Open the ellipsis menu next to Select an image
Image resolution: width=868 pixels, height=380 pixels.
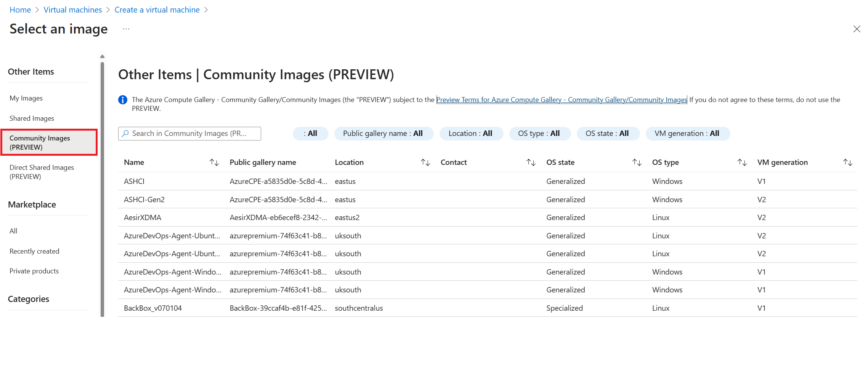tap(126, 29)
